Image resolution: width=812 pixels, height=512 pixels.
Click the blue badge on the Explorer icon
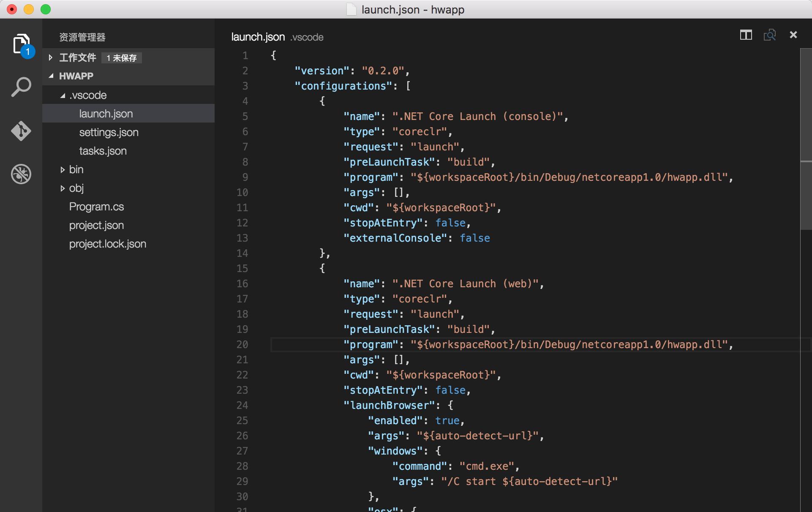pyautogui.click(x=28, y=52)
